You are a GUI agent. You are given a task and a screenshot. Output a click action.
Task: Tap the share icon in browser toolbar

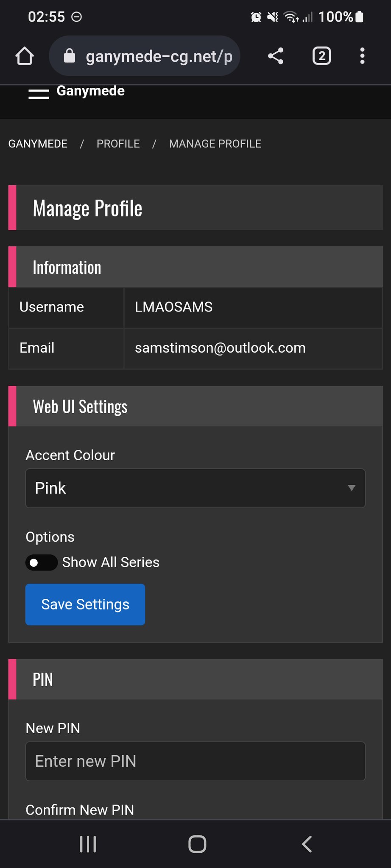pos(276,56)
